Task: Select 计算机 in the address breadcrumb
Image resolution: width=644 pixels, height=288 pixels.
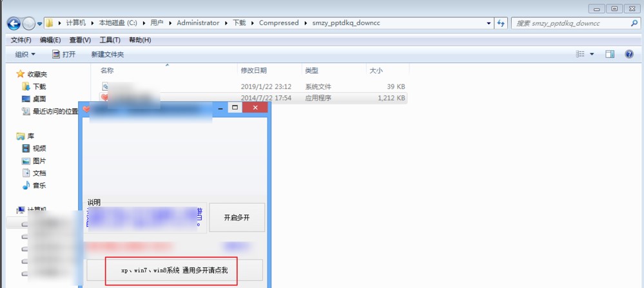Action: click(x=76, y=23)
